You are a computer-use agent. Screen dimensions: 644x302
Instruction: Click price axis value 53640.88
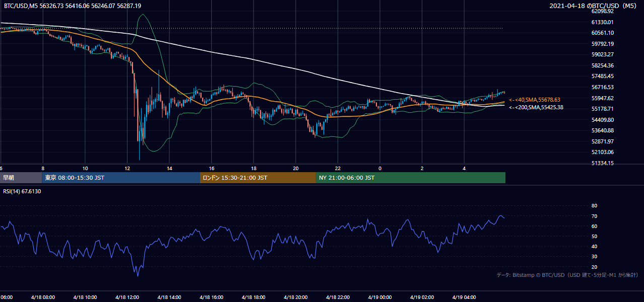pyautogui.click(x=602, y=130)
